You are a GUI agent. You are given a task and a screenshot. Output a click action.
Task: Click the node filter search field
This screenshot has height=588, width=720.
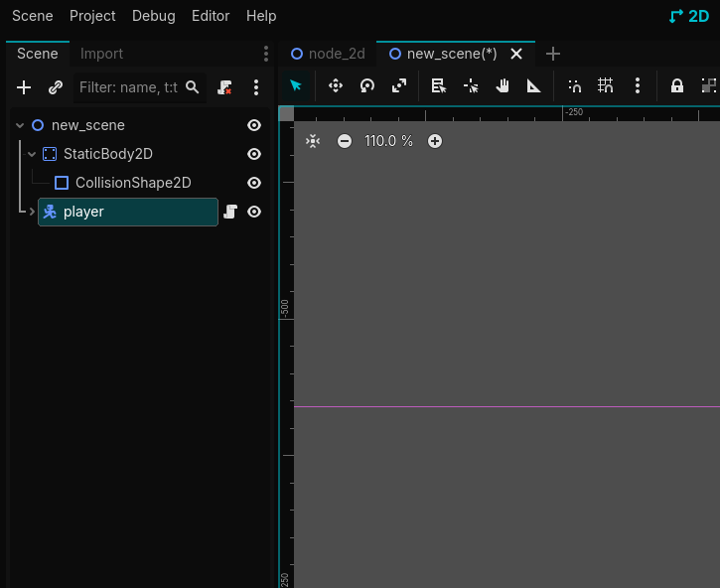click(x=129, y=87)
